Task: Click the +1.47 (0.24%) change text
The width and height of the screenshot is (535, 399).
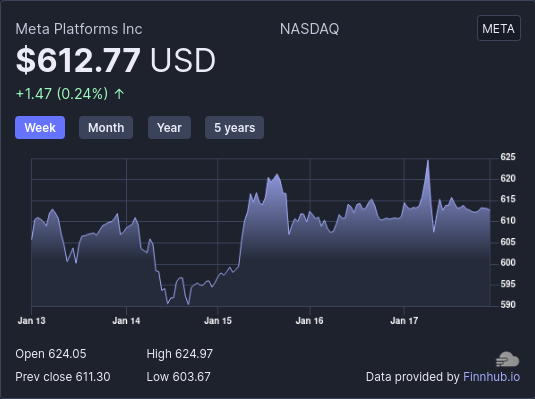Action: click(62, 94)
